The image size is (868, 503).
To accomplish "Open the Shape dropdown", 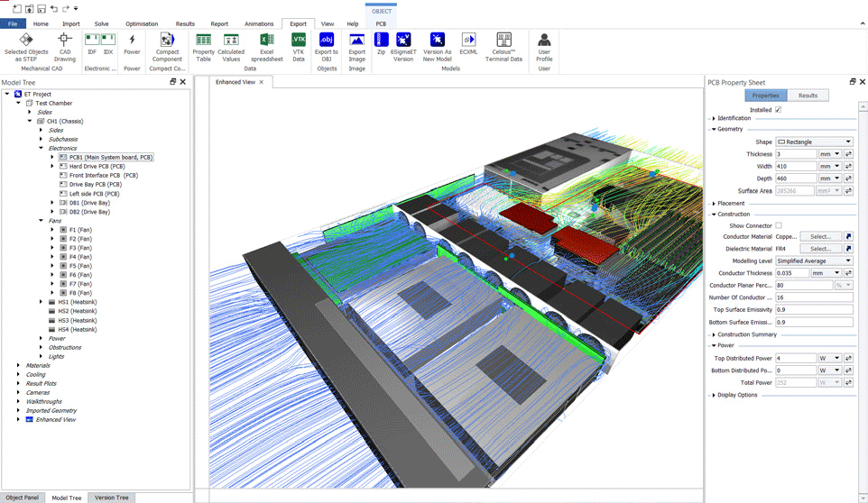I will [815, 142].
